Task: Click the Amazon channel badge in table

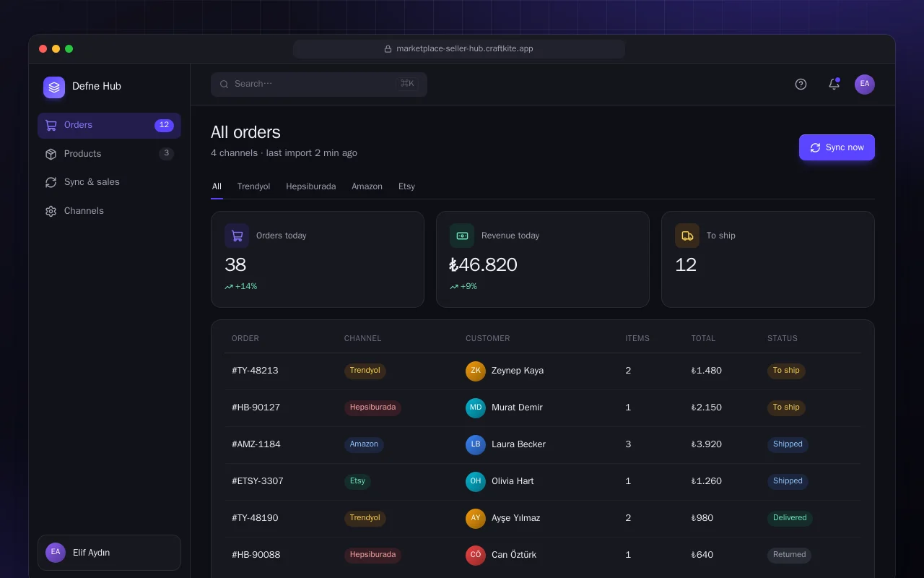Action: coord(364,444)
